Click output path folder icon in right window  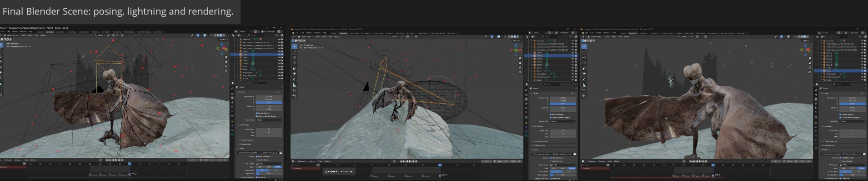tap(864, 154)
